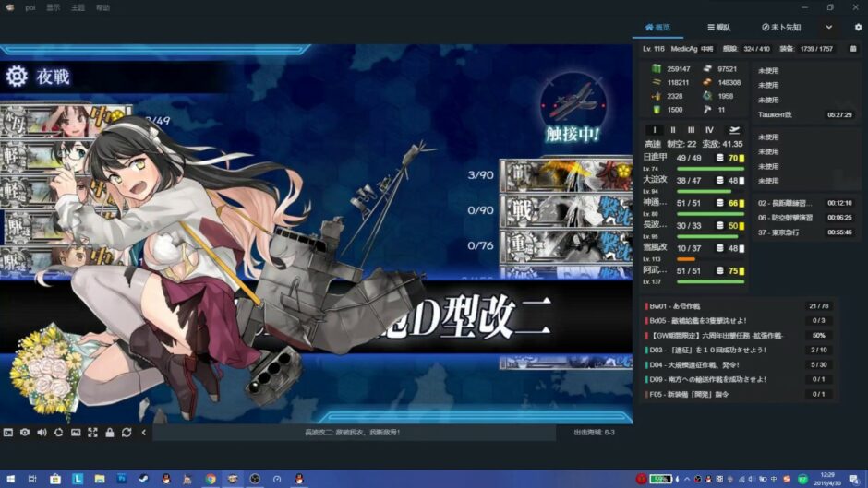Click ship 大淀改 in fleet list
Image resolution: width=868 pixels, height=488 pixels.
coord(655,180)
